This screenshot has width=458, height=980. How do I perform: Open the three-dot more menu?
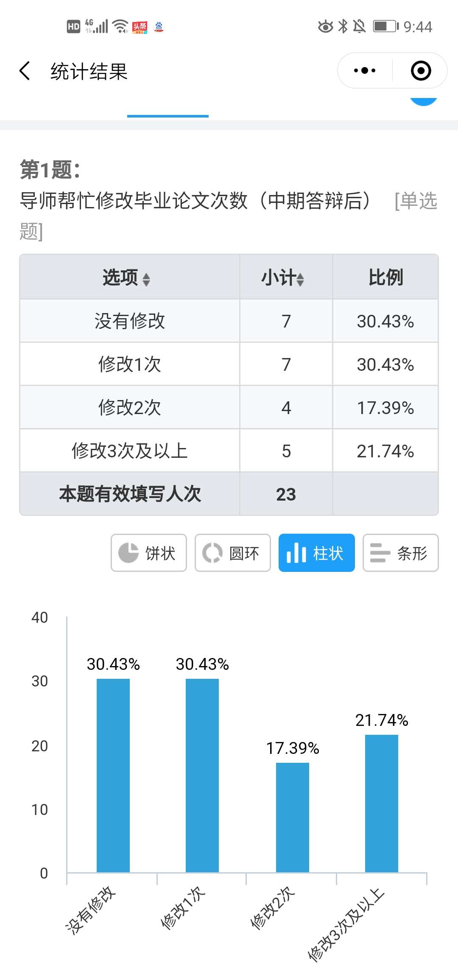365,70
